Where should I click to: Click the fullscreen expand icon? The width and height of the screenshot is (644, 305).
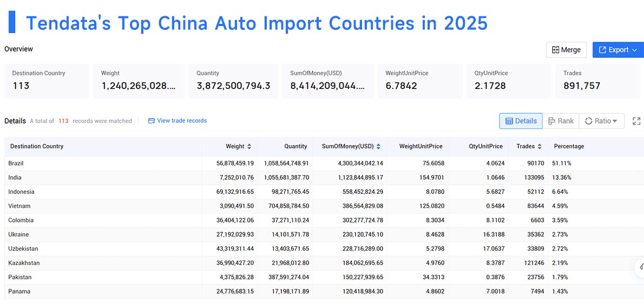636,121
